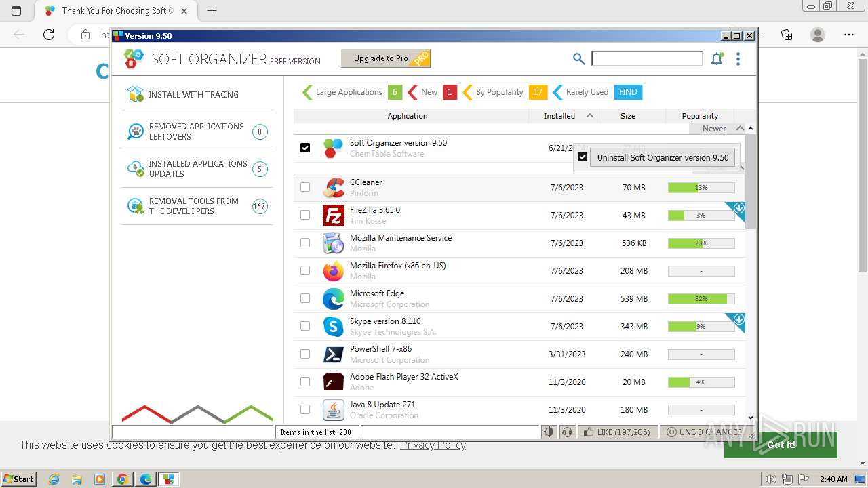The width and height of the screenshot is (868, 488).
Task: Click Upgrade to Pro button
Action: [x=385, y=59]
